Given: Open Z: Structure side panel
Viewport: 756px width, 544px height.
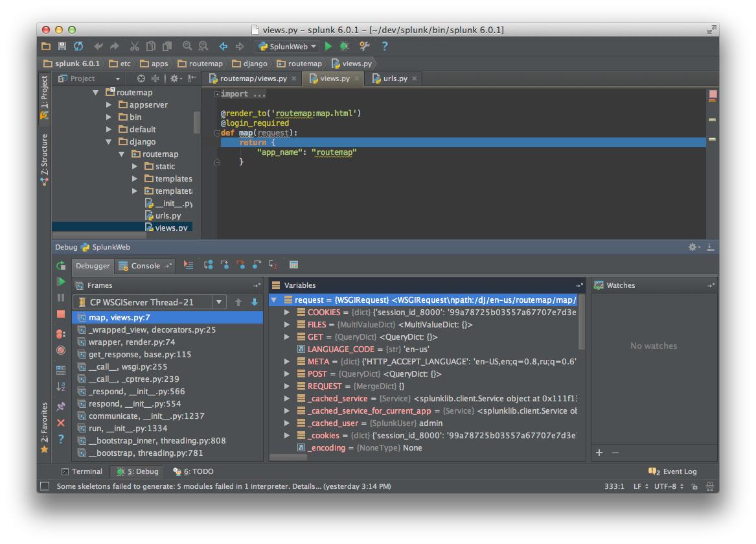Looking at the screenshot, I should click(x=44, y=160).
